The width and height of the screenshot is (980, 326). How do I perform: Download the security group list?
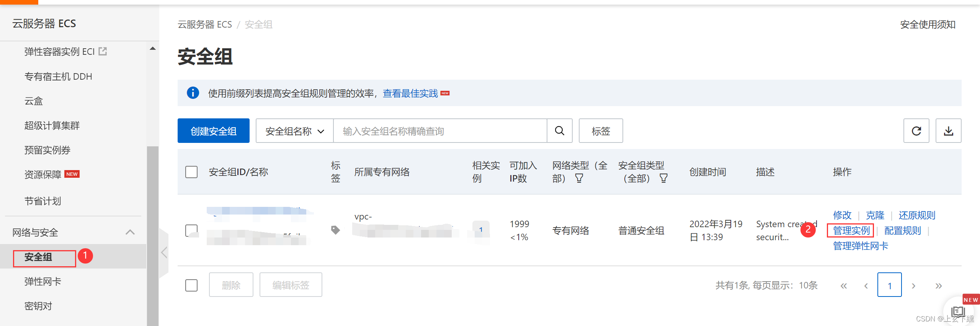tap(949, 131)
